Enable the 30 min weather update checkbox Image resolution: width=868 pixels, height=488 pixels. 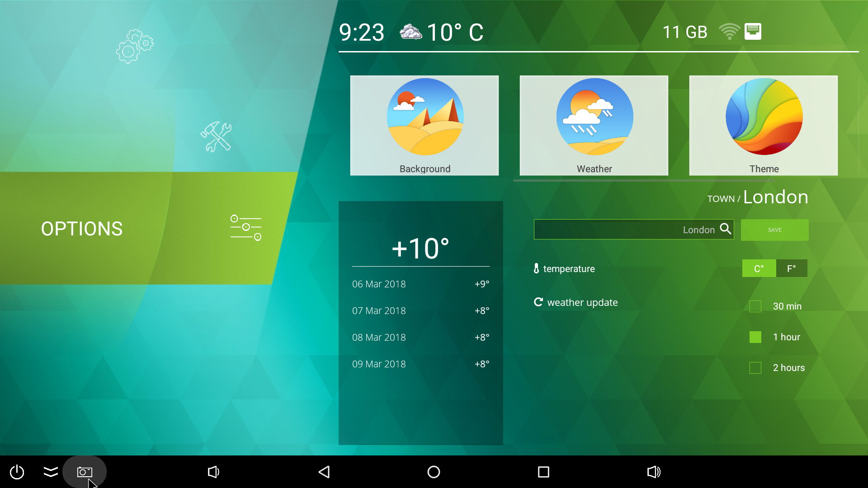tap(755, 306)
